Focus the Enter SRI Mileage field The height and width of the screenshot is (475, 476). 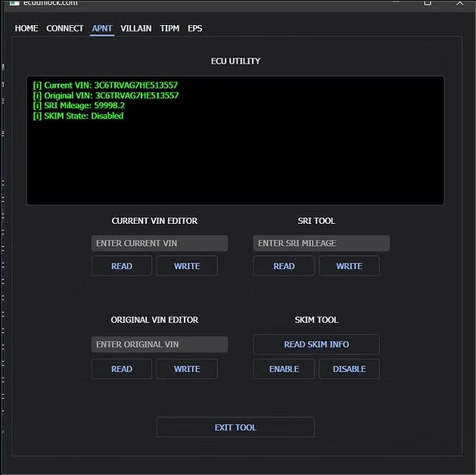coord(321,244)
